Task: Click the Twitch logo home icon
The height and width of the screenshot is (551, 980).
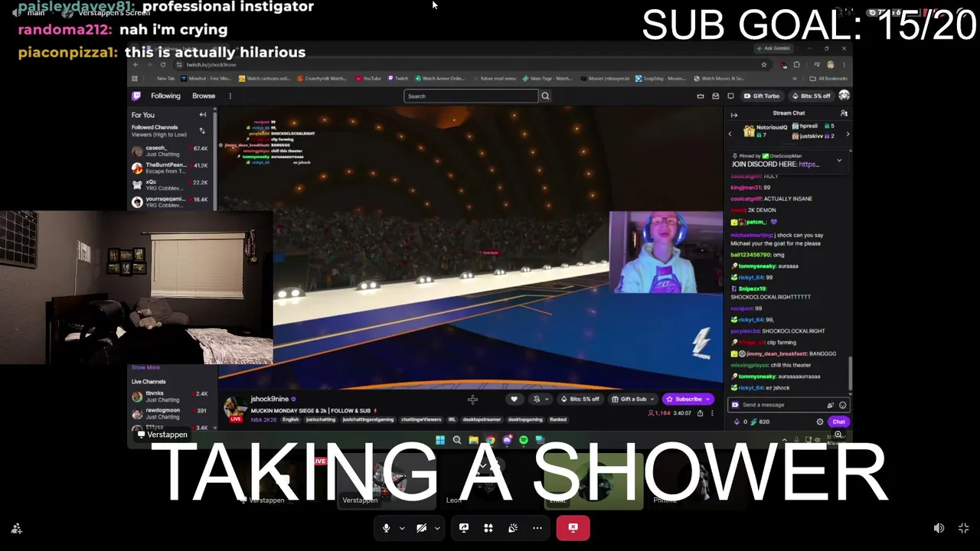Action: tap(136, 96)
